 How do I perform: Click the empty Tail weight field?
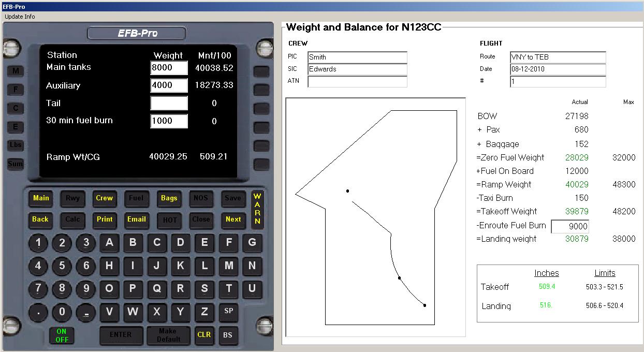point(169,103)
